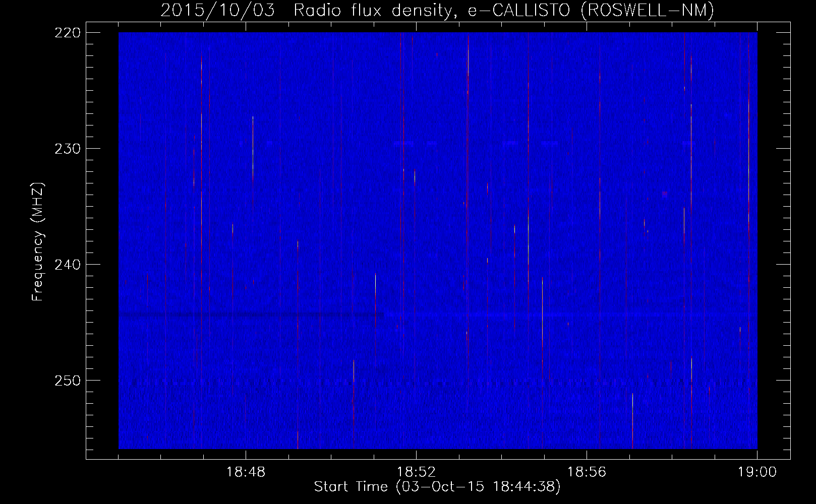Image resolution: width=816 pixels, height=504 pixels.
Task: Click the "18:52" time tick label
Action: click(x=416, y=472)
